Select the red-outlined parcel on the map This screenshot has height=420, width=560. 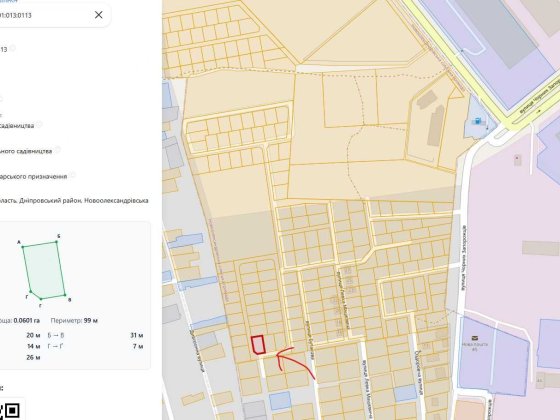coord(258,345)
